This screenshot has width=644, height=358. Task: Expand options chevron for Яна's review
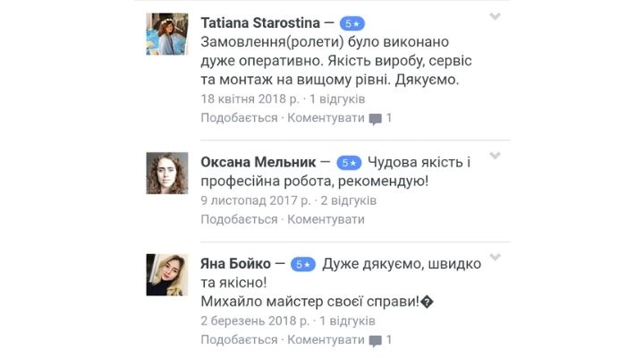pos(495,259)
